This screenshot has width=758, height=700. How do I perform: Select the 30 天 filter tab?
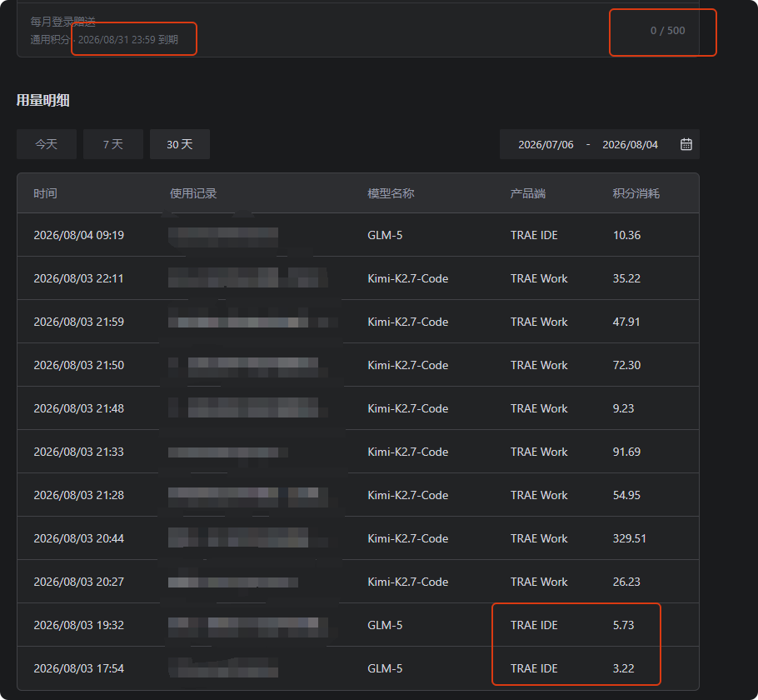[x=180, y=144]
